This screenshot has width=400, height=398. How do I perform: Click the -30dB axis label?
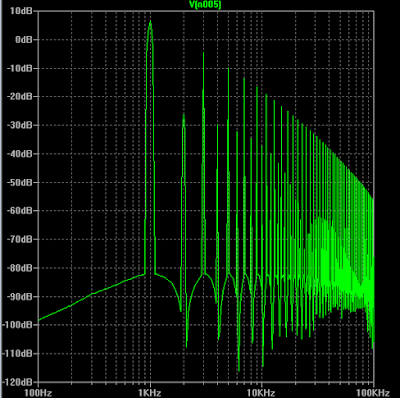(x=20, y=125)
